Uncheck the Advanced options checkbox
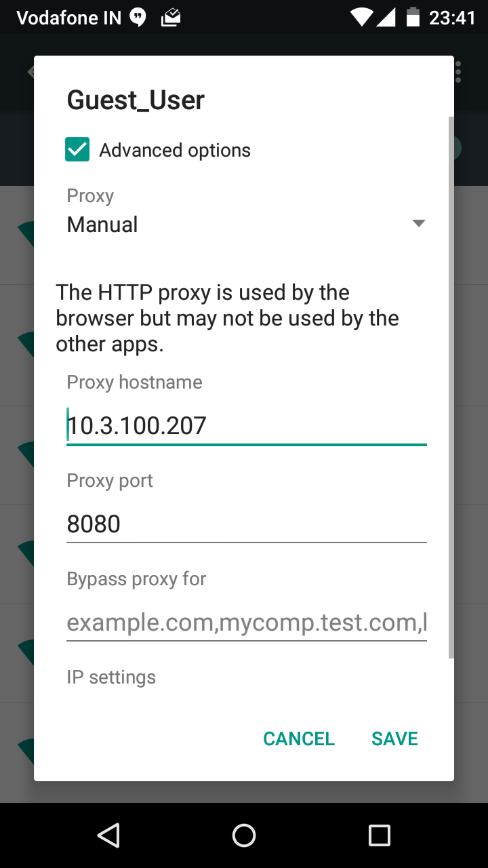The height and width of the screenshot is (868, 488). [x=77, y=150]
